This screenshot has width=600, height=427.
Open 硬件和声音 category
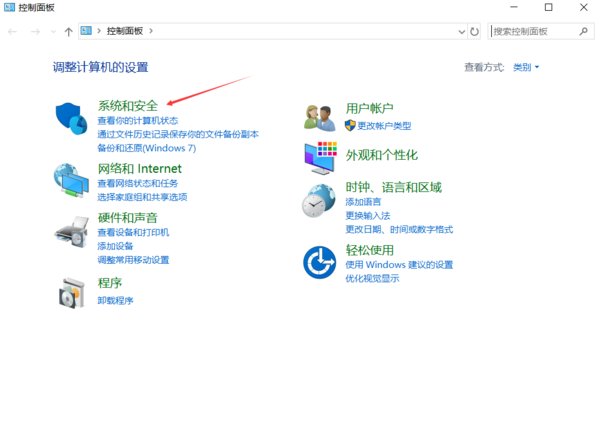coord(128,218)
